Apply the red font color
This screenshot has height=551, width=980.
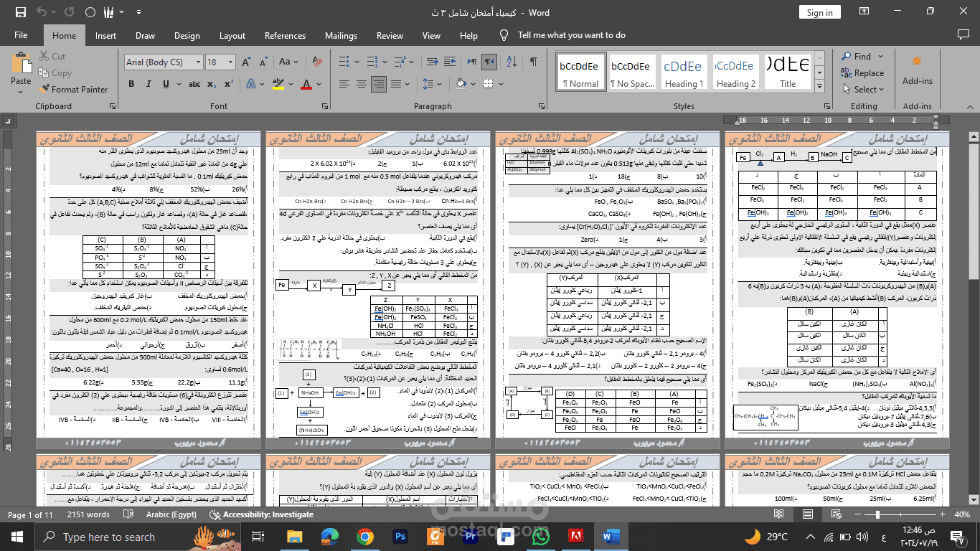[306, 84]
